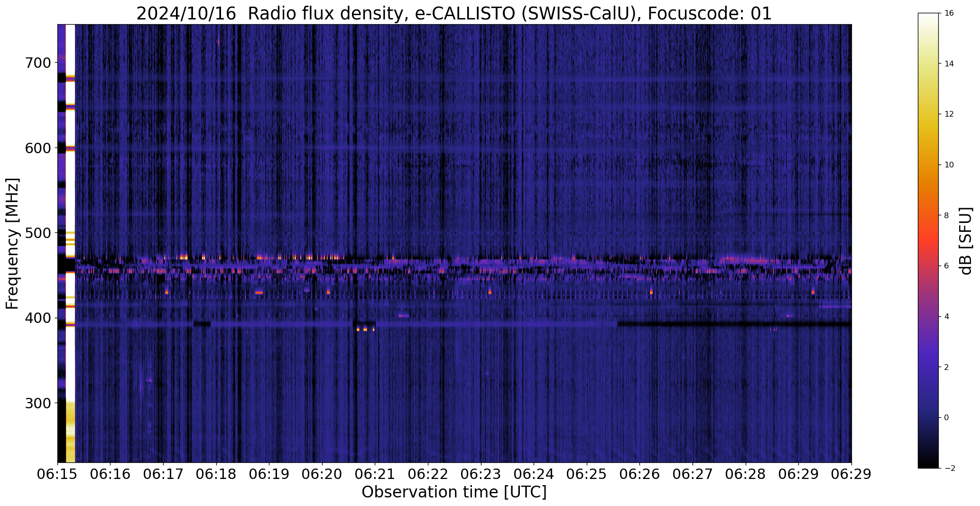980x506 pixels.
Task: Click the colorbar tick label 4
Action: pyautogui.click(x=947, y=316)
